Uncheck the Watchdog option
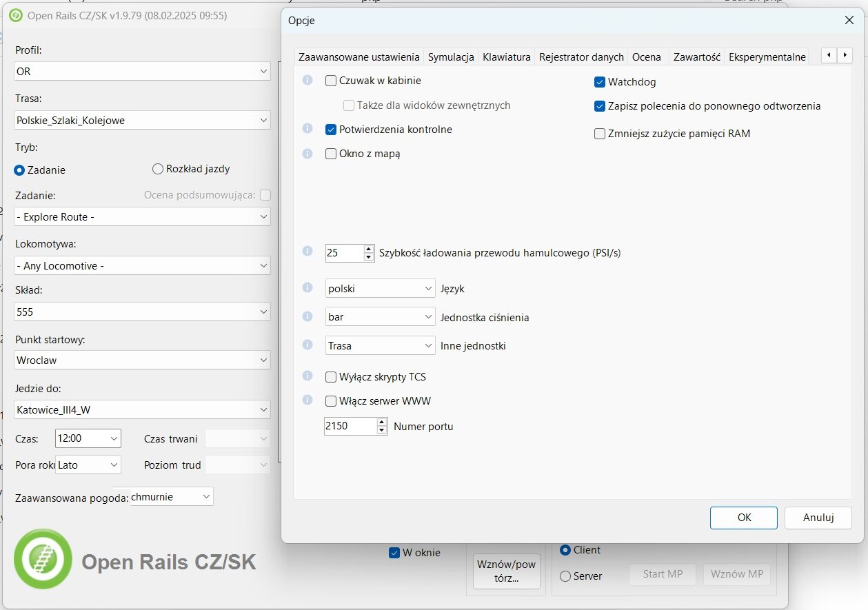The width and height of the screenshot is (868, 610). (x=600, y=82)
